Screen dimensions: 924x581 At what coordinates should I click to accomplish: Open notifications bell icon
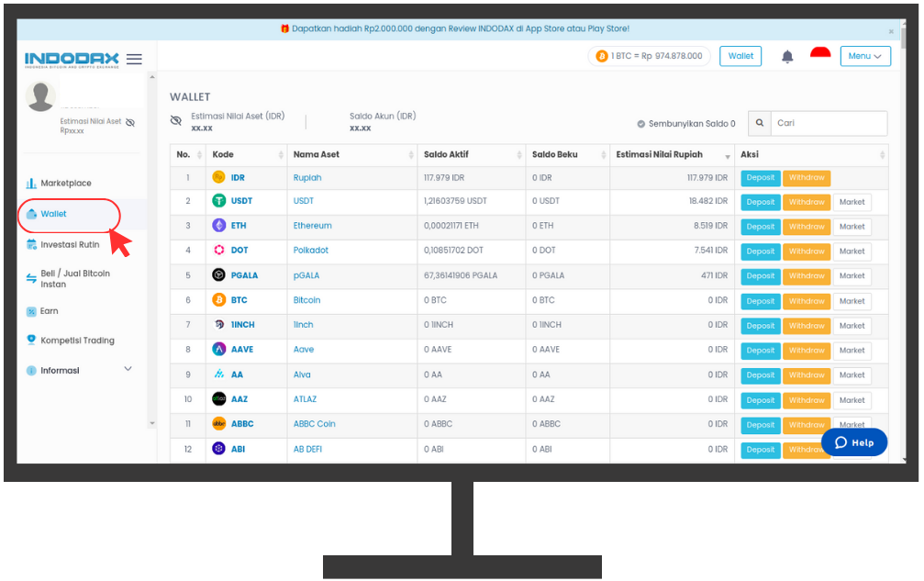(x=787, y=57)
